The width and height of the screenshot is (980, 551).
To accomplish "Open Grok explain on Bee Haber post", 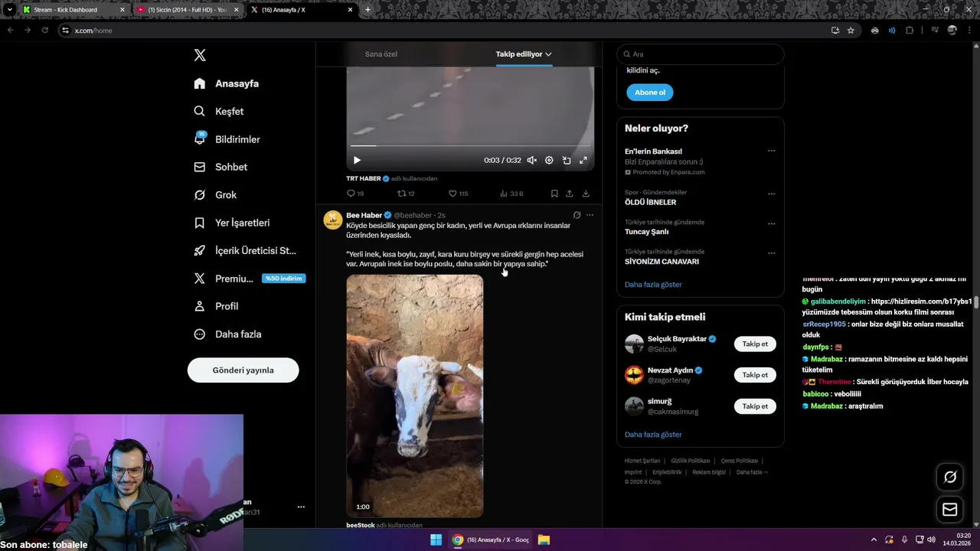I will coord(577,215).
